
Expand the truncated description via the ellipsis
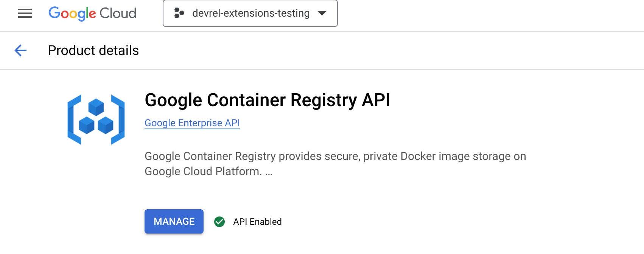269,172
